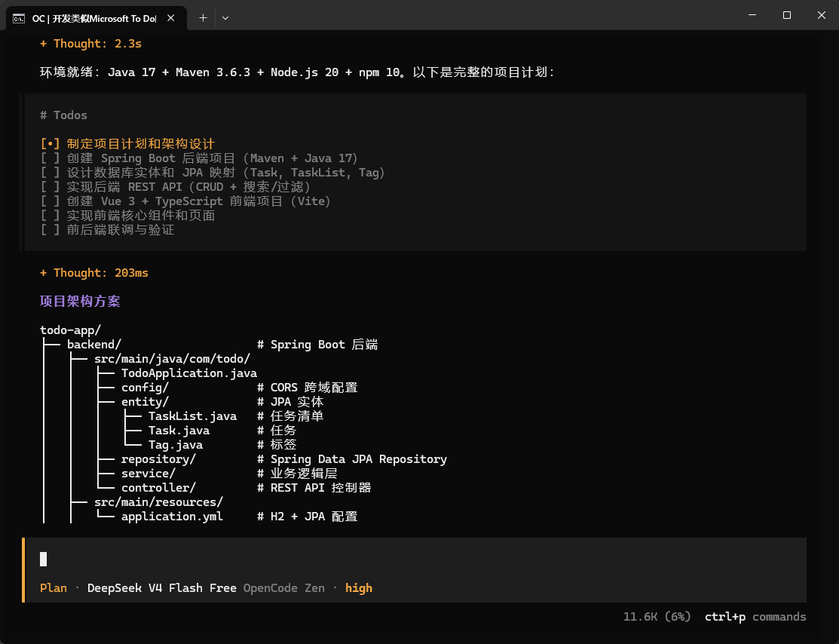Click the todo 实现后端 REST API

click(x=176, y=187)
